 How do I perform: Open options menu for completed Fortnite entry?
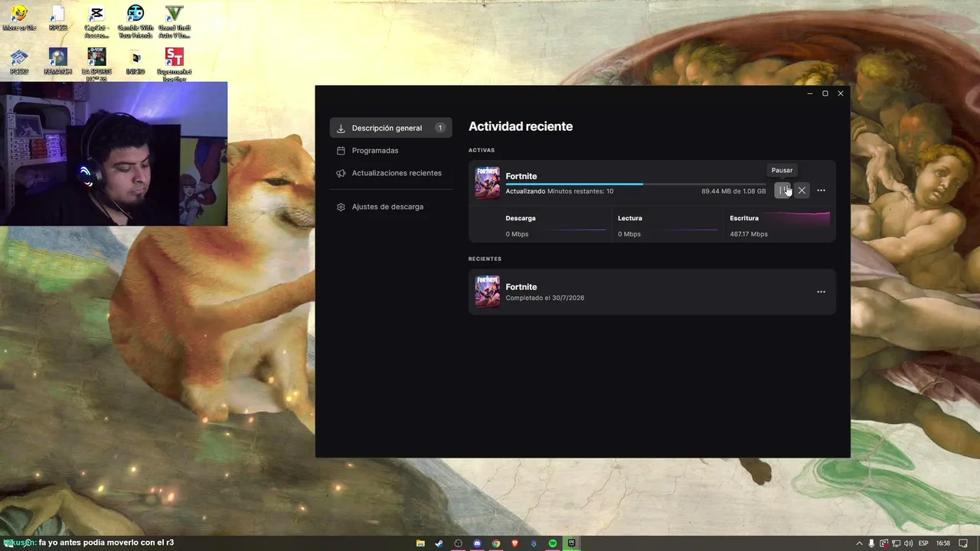(x=821, y=292)
